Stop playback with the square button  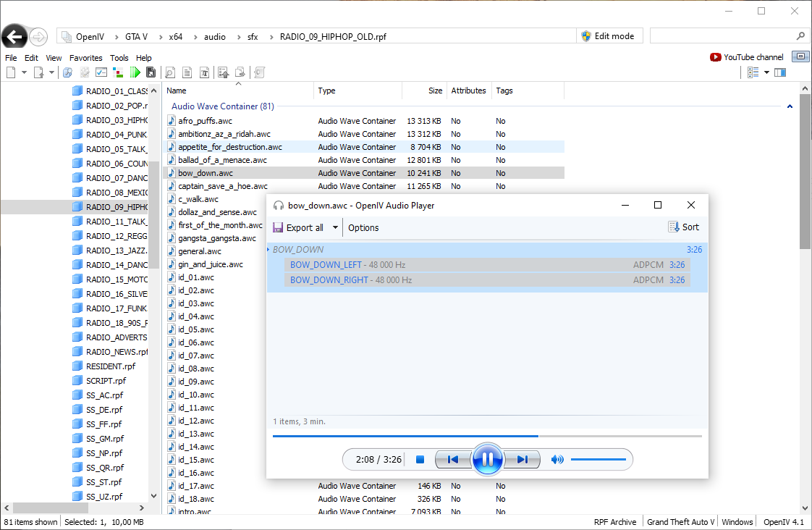[420, 459]
